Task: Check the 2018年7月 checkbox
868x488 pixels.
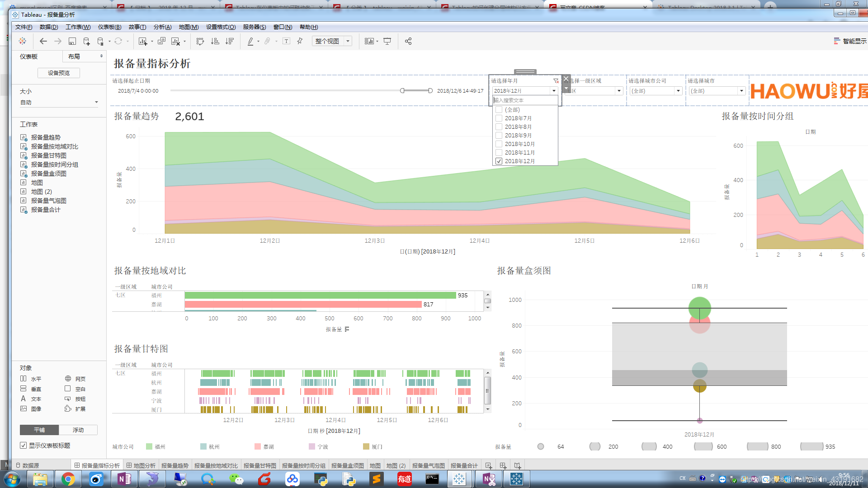Action: (x=499, y=118)
